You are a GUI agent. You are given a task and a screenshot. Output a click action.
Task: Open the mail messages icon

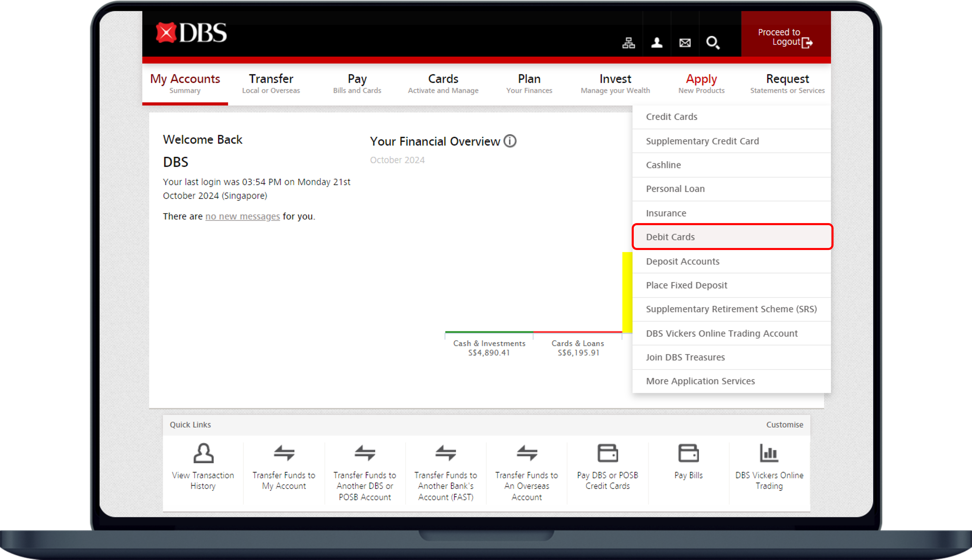click(x=685, y=43)
